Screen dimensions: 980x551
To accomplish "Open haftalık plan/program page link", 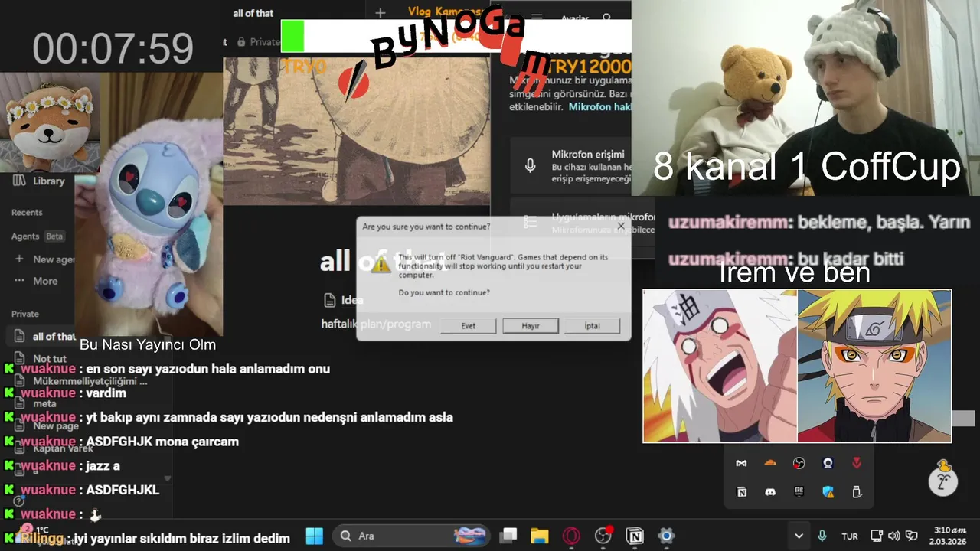I will click(x=376, y=324).
